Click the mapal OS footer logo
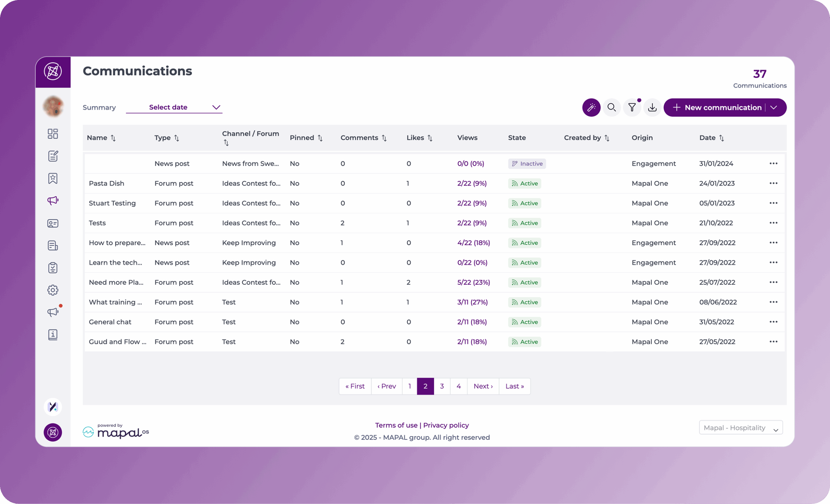The height and width of the screenshot is (504, 830). pyautogui.click(x=115, y=431)
